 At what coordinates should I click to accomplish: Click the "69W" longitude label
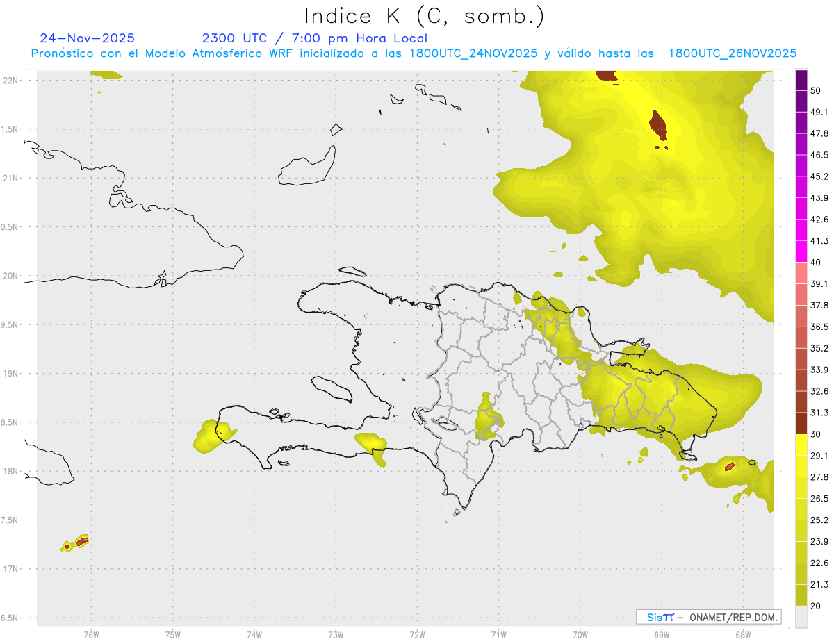pyautogui.click(x=662, y=635)
